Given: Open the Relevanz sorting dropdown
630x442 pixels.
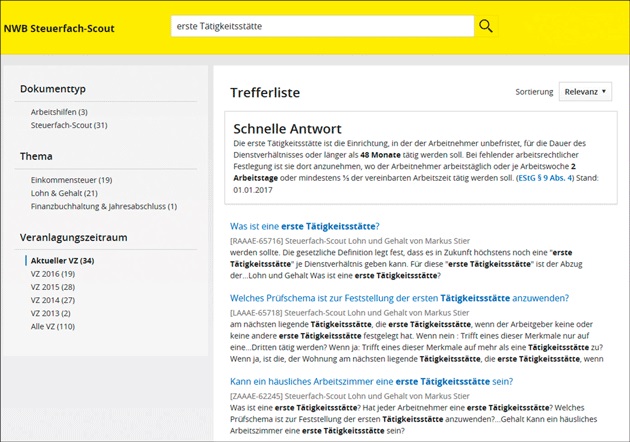Looking at the screenshot, I should tap(586, 91).
